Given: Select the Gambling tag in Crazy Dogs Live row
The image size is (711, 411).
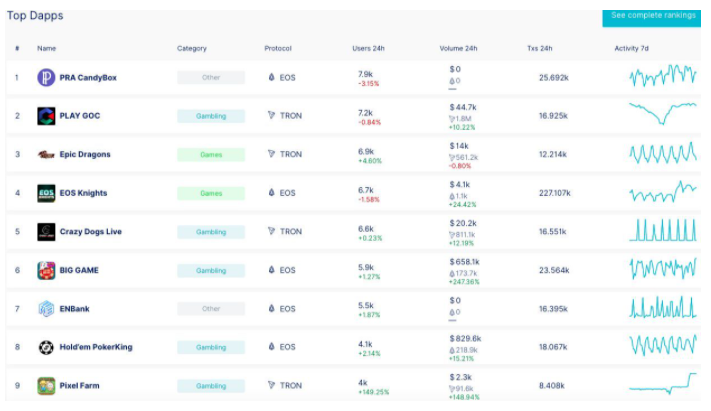Looking at the screenshot, I should [211, 232].
